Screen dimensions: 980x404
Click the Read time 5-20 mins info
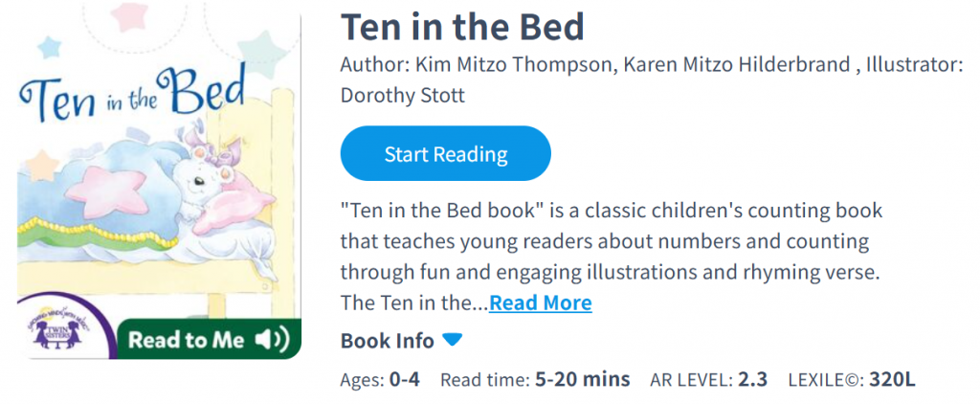(x=535, y=380)
